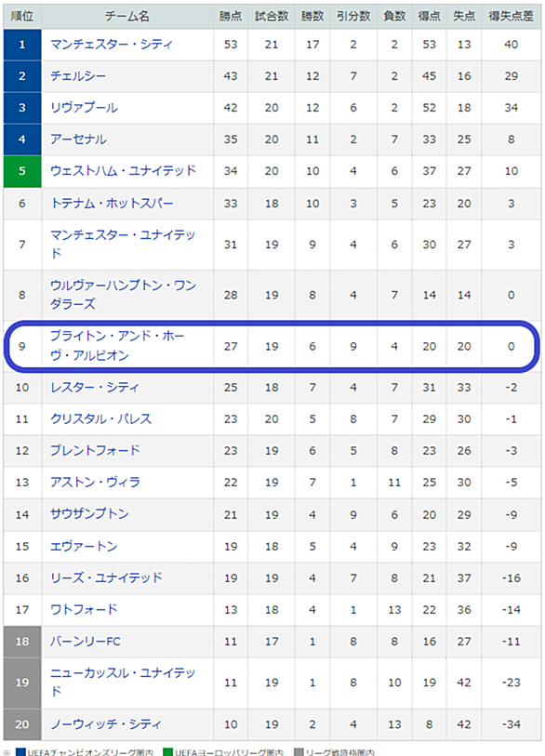The width and height of the screenshot is (545, 756).
Task: Click the blue rank 1 cell
Action: click(22, 45)
